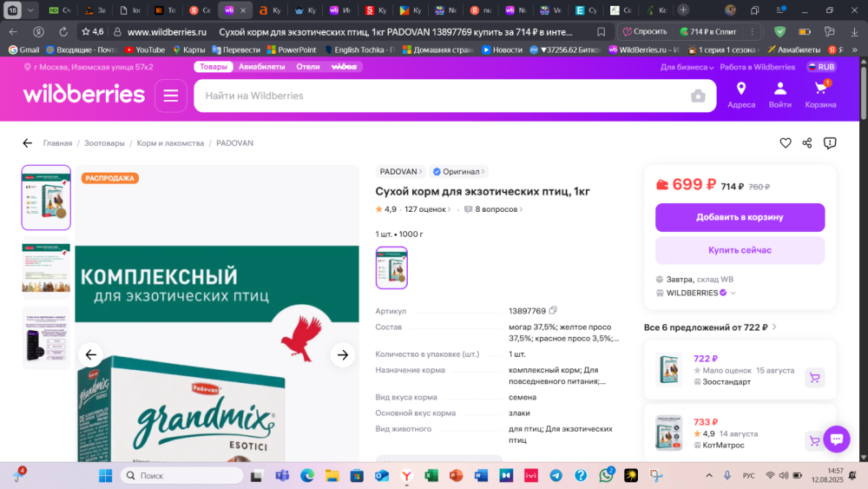Open the 127 оценок reviews
The width and height of the screenshot is (868, 489).
click(427, 209)
